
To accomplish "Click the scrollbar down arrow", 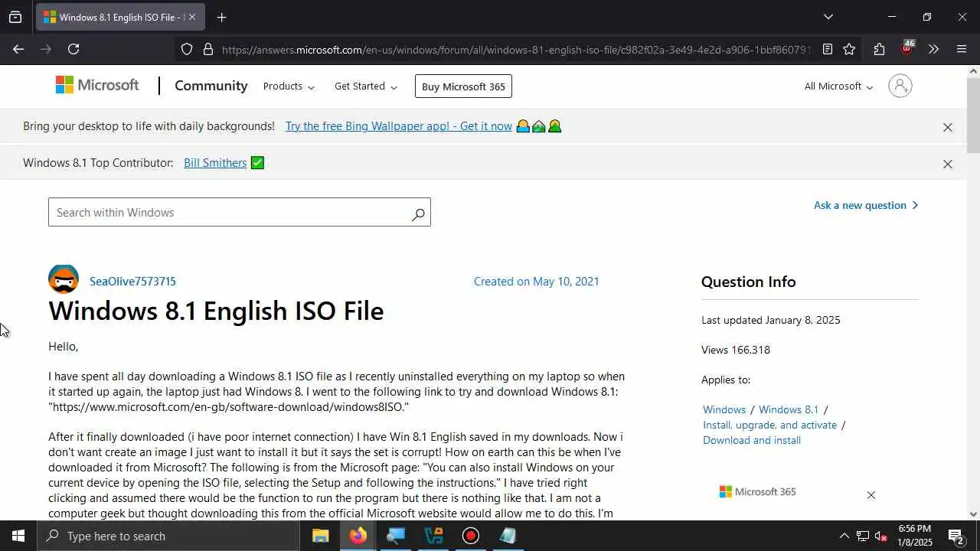I will (x=973, y=514).
